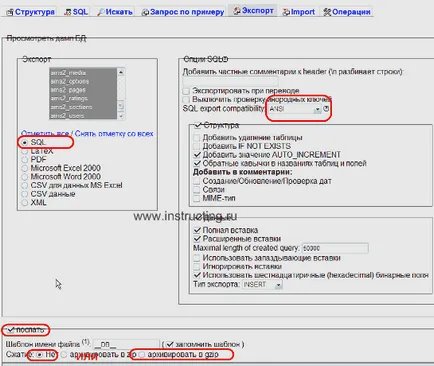Open the Операции tab
434x366 pixels.
[347, 12]
